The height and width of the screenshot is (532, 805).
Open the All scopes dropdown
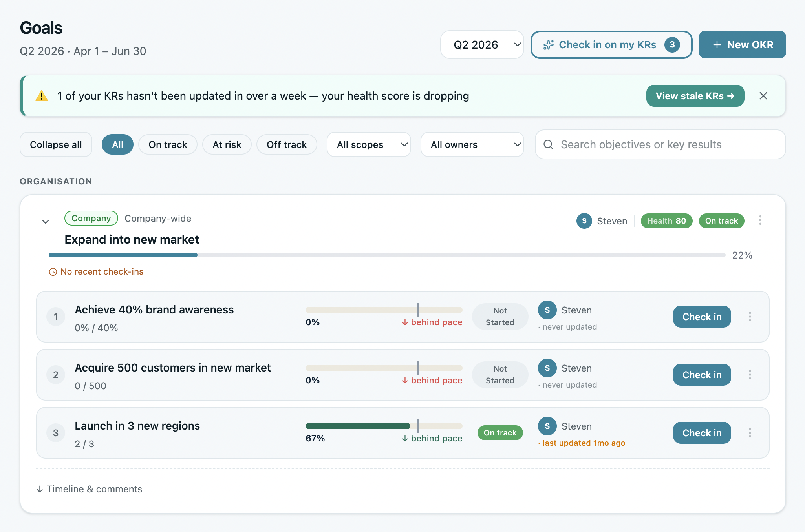[x=369, y=144]
